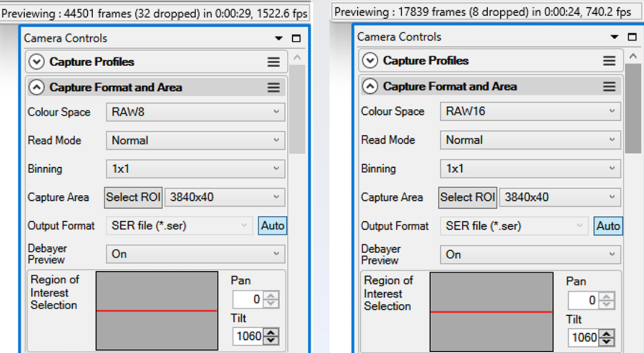The width and height of the screenshot is (644, 353).
Task: Expand Capture Profiles section in left panel
Action: point(37,62)
